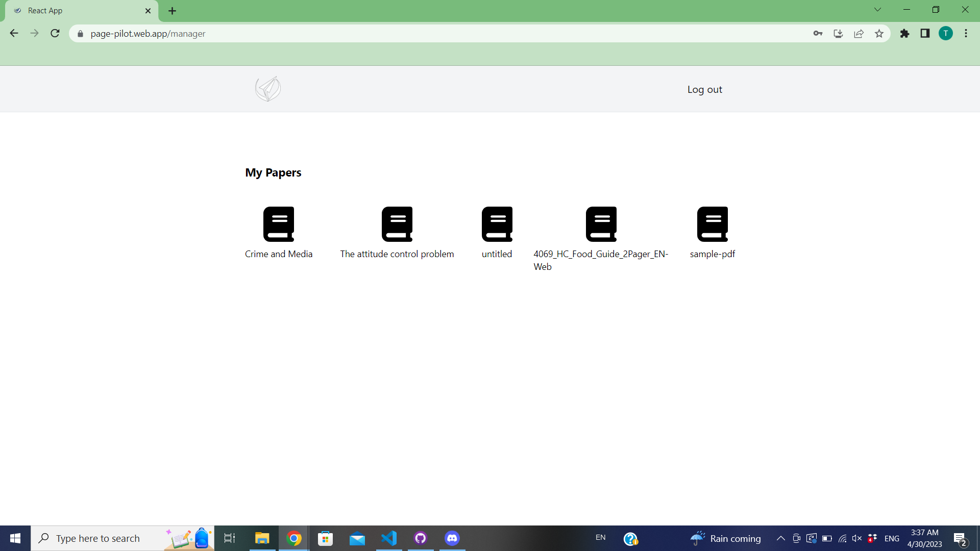Open the Crime and Media paper icon
This screenshot has width=980, height=551.
[279, 224]
